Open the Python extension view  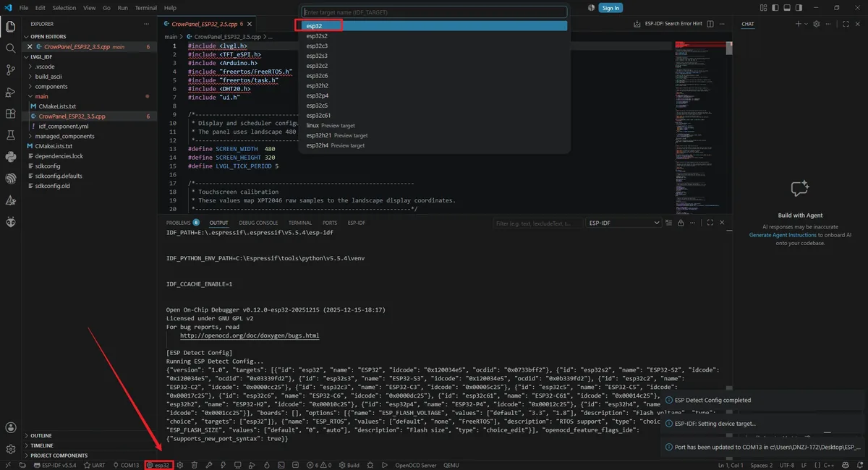[11, 157]
